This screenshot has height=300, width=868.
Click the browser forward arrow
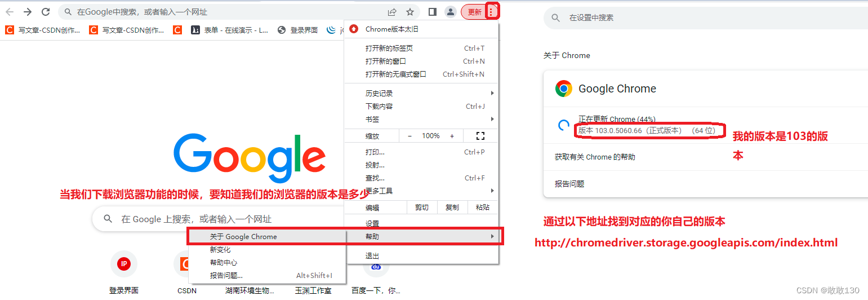[x=28, y=12]
